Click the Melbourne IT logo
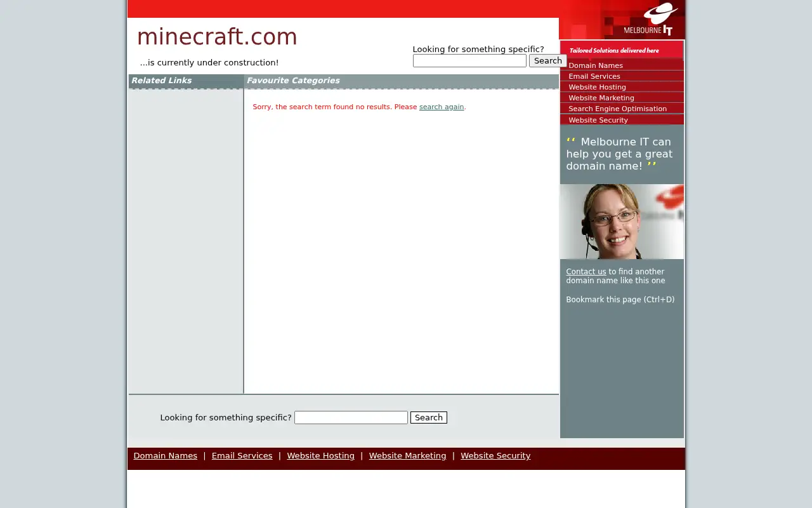812x508 pixels. [x=652, y=19]
